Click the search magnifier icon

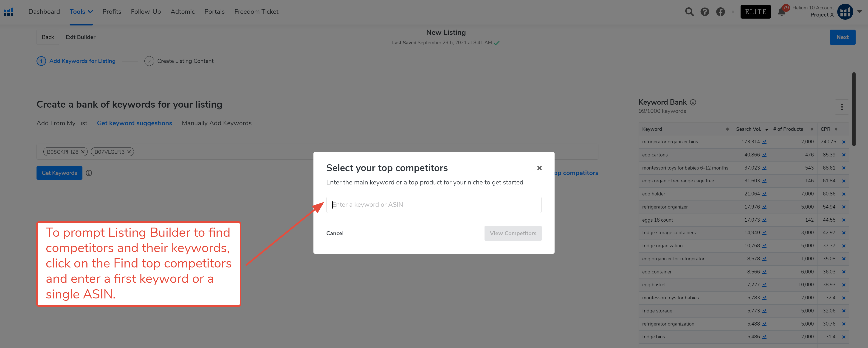coord(689,11)
